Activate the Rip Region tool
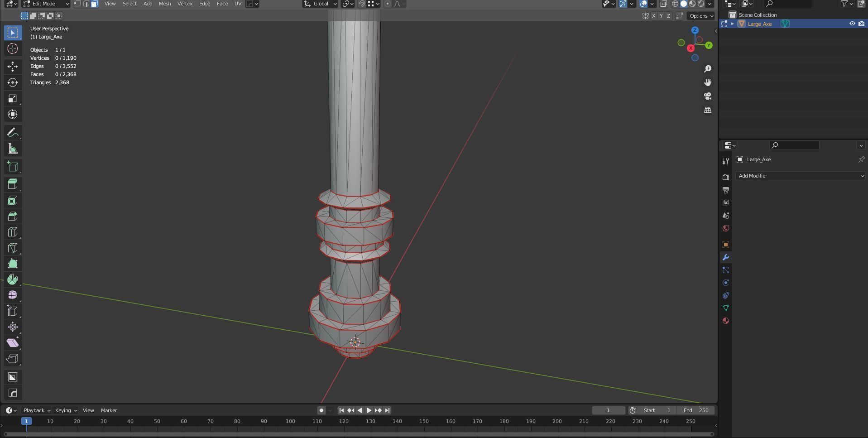 [x=13, y=358]
